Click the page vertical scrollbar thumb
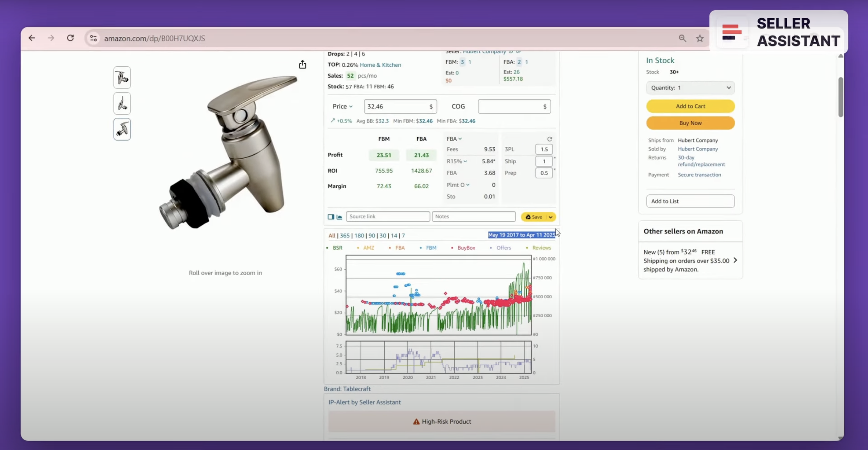This screenshot has width=868, height=450. (841, 97)
